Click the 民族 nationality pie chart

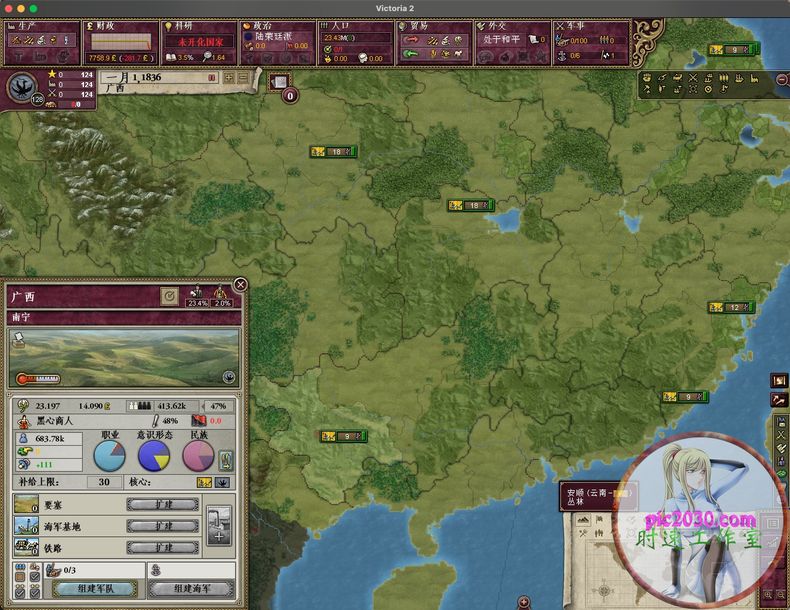tap(199, 456)
